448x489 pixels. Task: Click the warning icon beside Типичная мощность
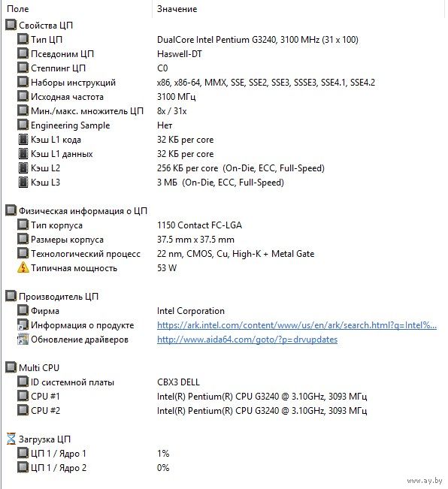tap(23, 267)
